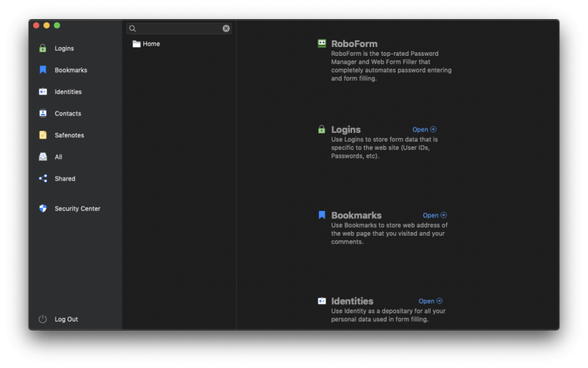Click the magnifying glass search icon

[x=132, y=29]
